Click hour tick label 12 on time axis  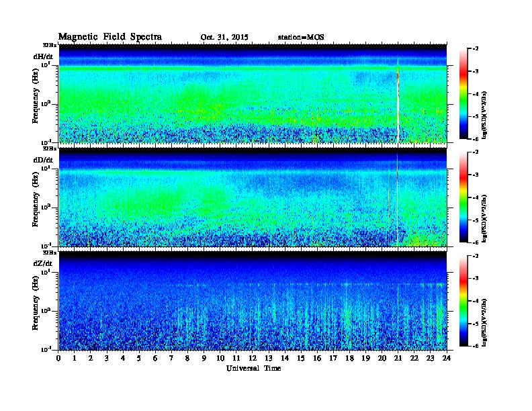tap(253, 358)
